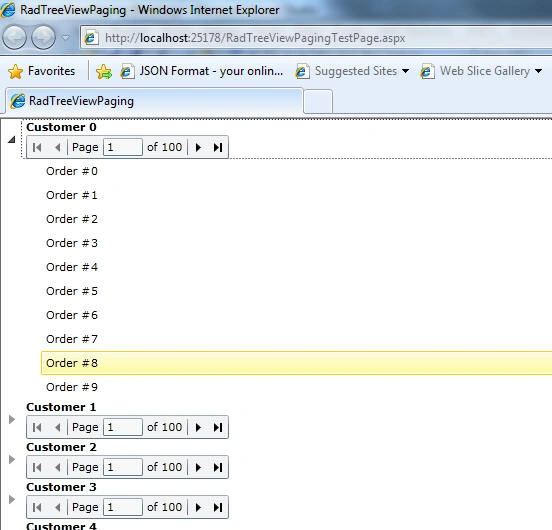Select tree item Order #1

[x=72, y=195]
